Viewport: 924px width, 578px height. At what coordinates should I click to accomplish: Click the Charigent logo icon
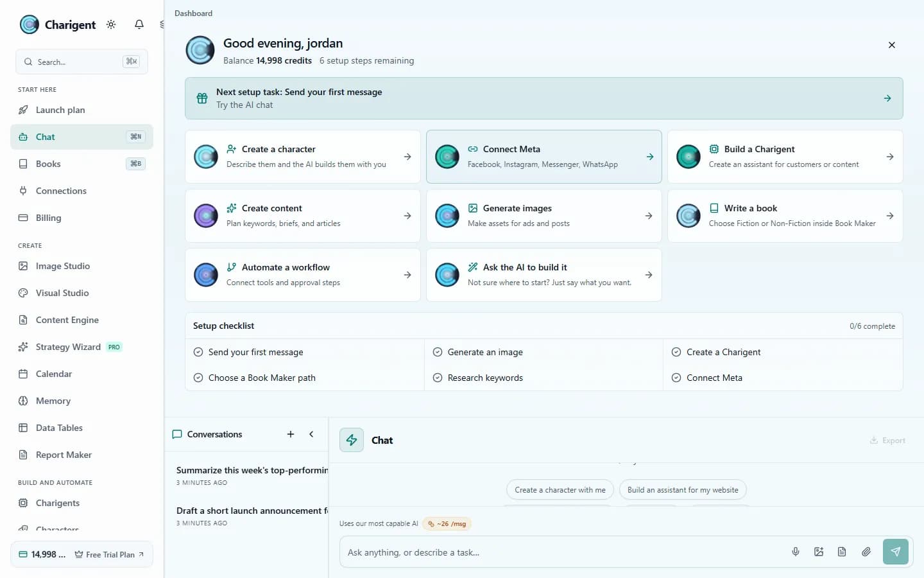tap(30, 24)
